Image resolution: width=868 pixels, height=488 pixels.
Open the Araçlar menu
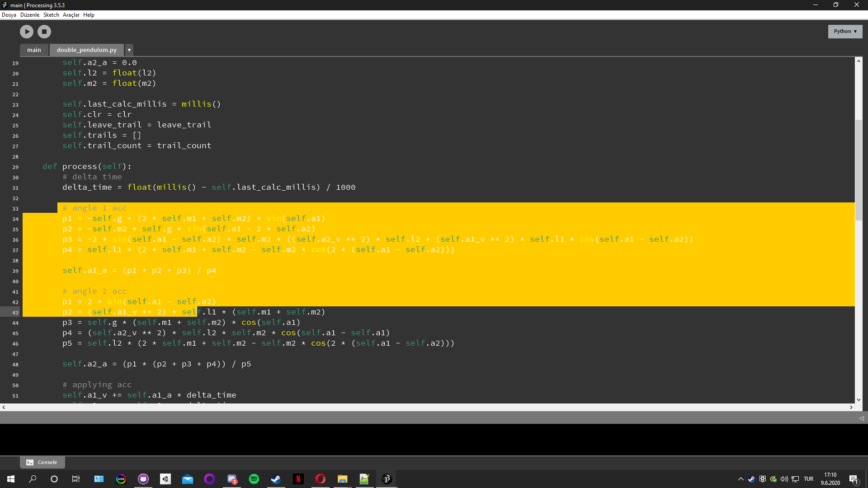pos(71,15)
